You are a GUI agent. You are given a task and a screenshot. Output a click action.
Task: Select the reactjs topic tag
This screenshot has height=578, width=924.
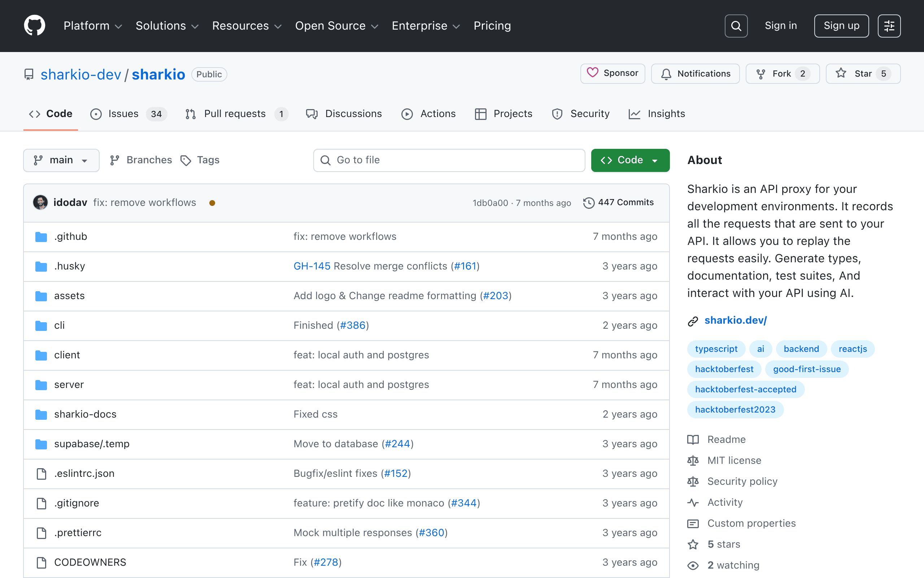tap(853, 349)
